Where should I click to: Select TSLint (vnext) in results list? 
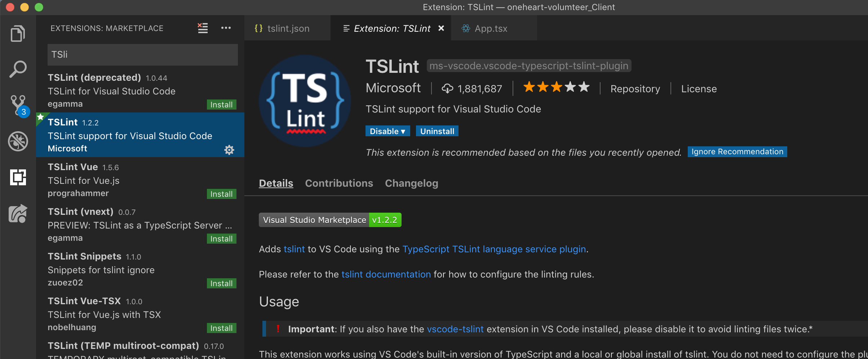tap(140, 224)
